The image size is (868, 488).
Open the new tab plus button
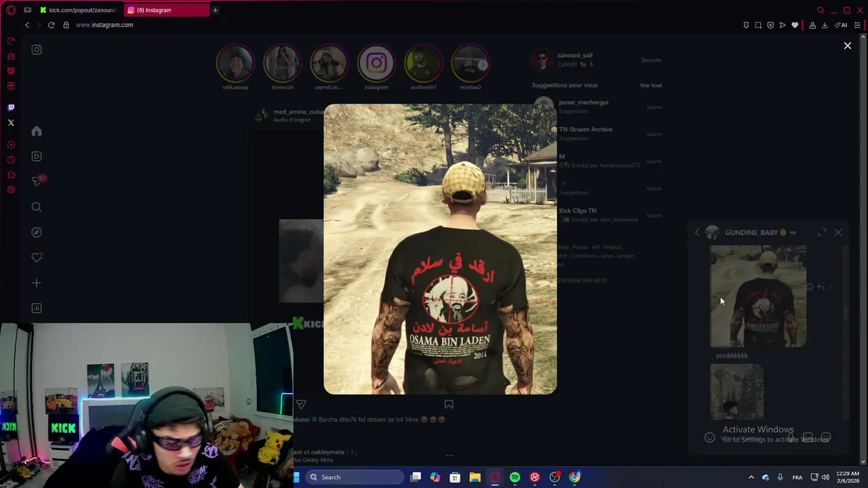[215, 10]
